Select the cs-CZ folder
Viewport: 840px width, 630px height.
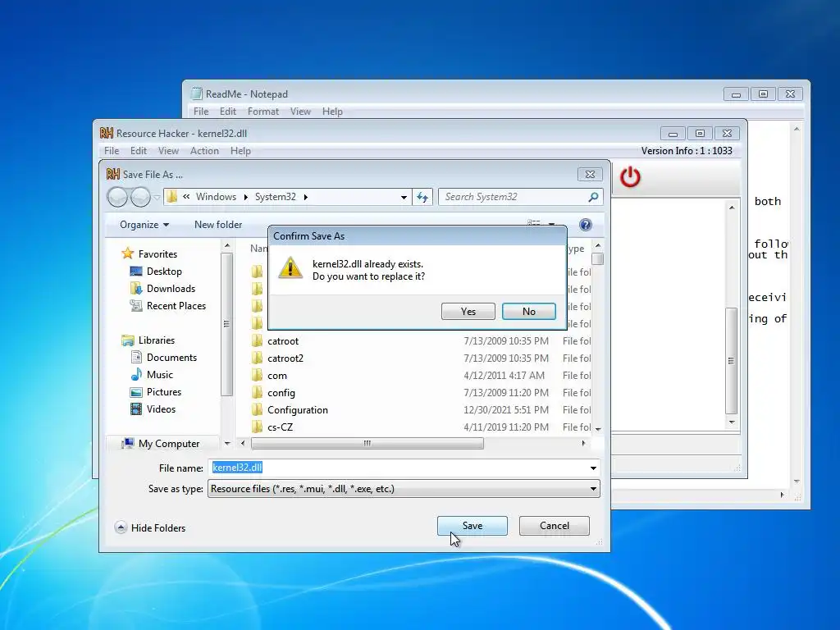point(281,427)
